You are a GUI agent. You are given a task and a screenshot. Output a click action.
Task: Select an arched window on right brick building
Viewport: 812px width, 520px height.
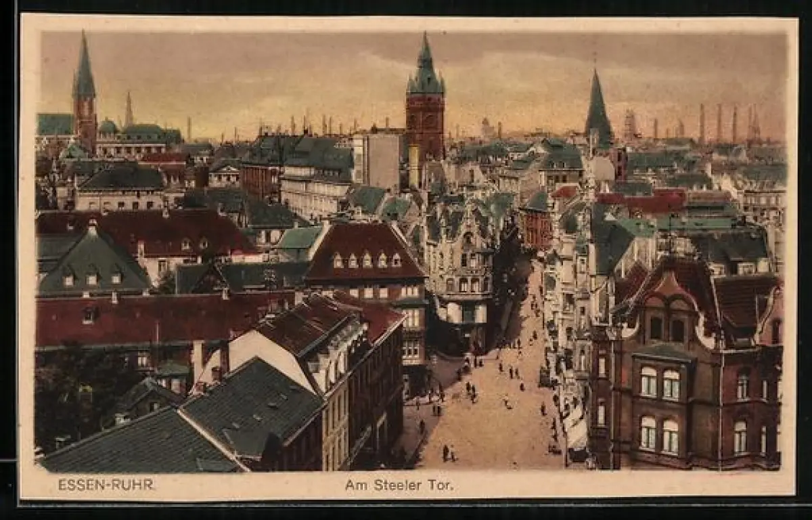[x=648, y=382]
